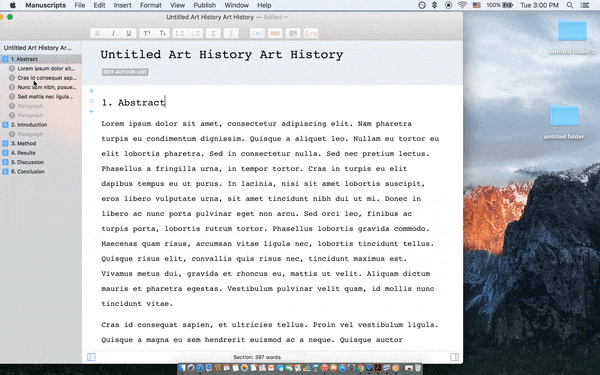Open the desktop folder named untitled folder 2
The width and height of the screenshot is (600, 375).
pyautogui.click(x=572, y=37)
